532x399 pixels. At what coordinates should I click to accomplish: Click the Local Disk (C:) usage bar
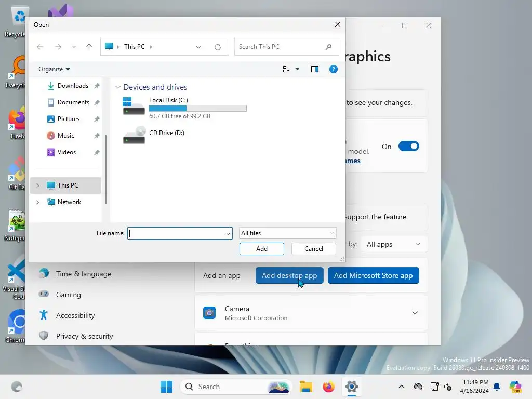pos(197,109)
